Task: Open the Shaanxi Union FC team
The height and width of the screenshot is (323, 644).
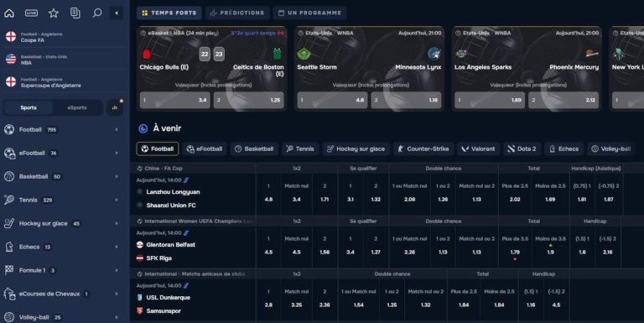Action: [171, 205]
